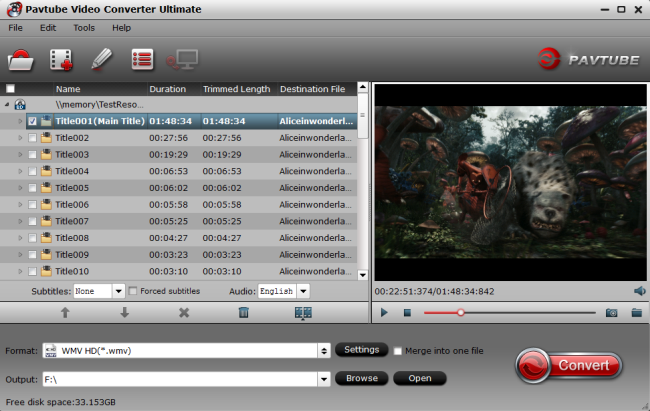The image size is (650, 411).
Task: Click the Title002 clapboard icon
Action: tap(46, 138)
